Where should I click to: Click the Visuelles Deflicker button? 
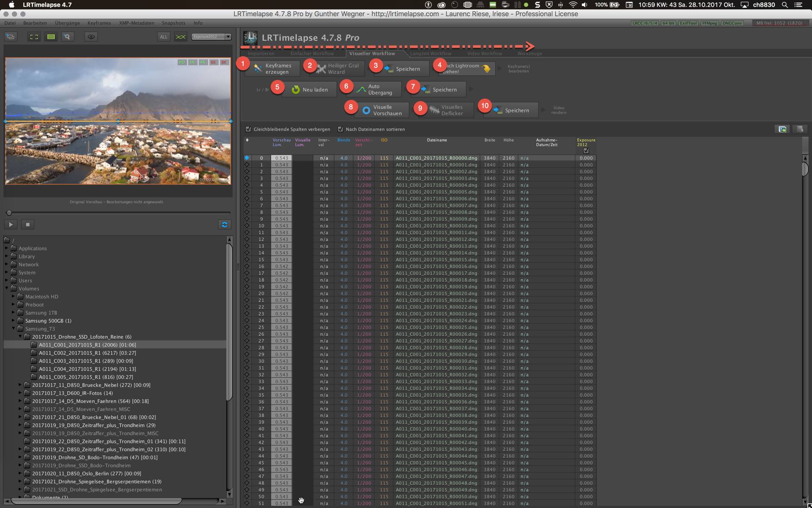click(x=447, y=110)
